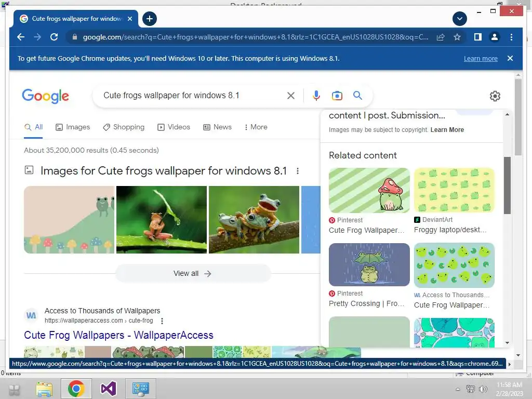Search by image with camera icon
This screenshot has width=532, height=399.
[x=337, y=96]
